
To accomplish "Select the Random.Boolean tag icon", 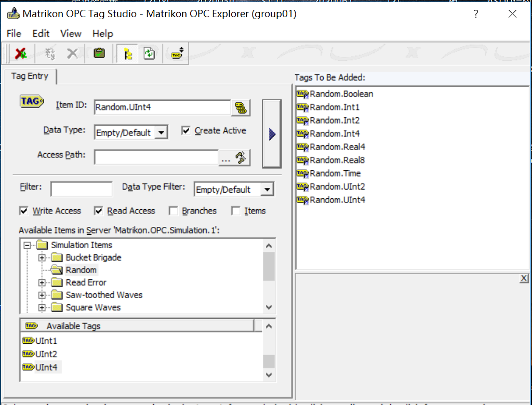I will coord(303,94).
